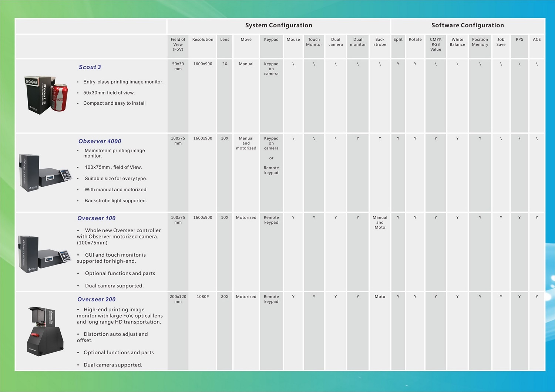
Task: Select the Touch Monitor column header
Action: [x=314, y=42]
